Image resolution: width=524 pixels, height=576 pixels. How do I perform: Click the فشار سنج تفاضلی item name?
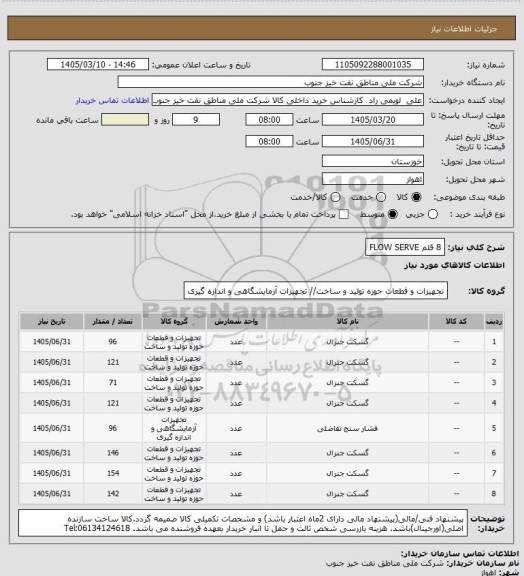347,428
